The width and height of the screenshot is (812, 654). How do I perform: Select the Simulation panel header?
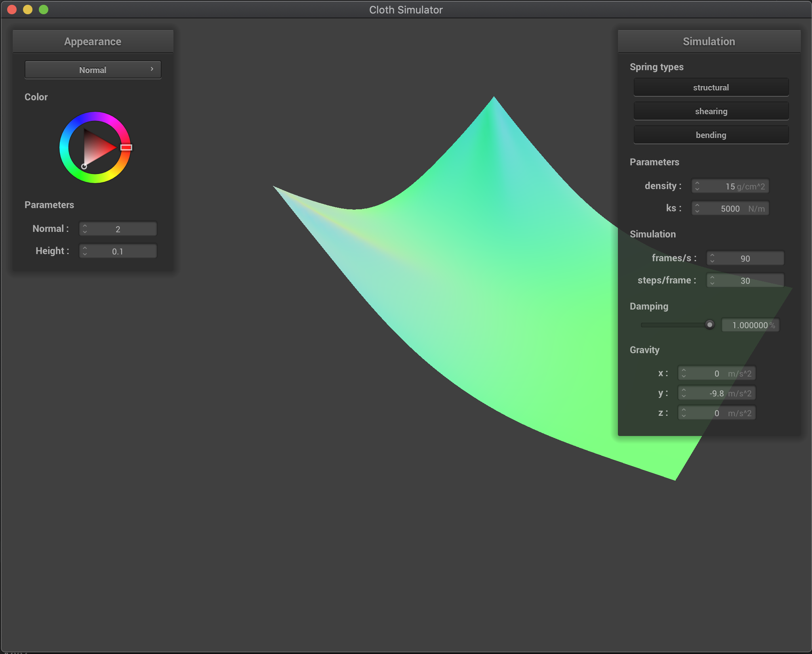(709, 41)
